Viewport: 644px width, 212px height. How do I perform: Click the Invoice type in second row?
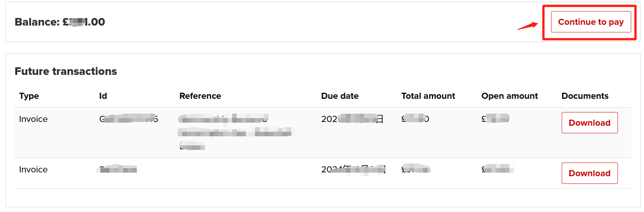[33, 169]
